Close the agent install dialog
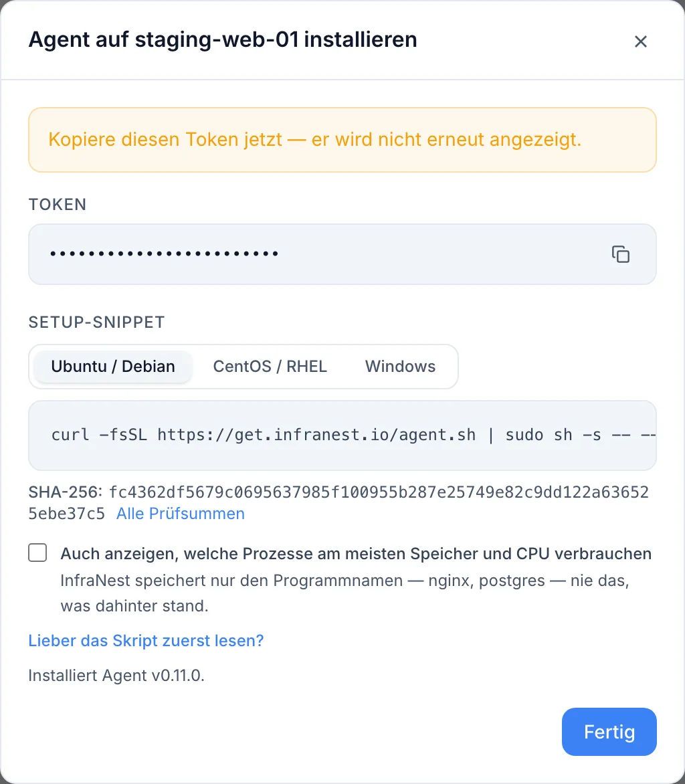685x784 pixels. click(640, 41)
